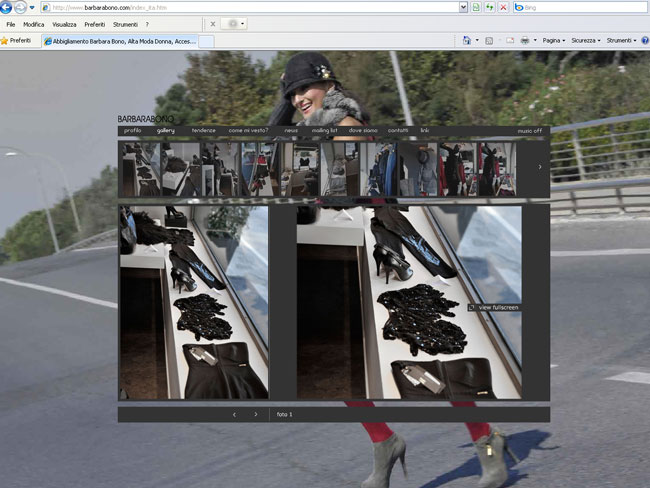Toggle the music off switch
Image resolution: width=650 pixels, height=488 pixels.
[x=530, y=131]
